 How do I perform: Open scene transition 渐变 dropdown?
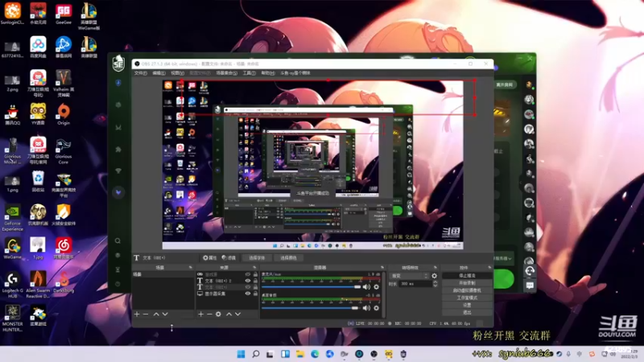(x=410, y=276)
